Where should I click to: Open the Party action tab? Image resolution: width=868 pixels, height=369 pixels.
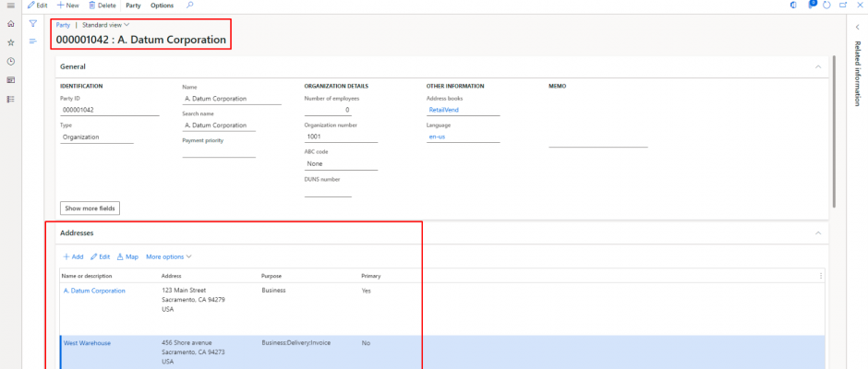[x=133, y=5]
